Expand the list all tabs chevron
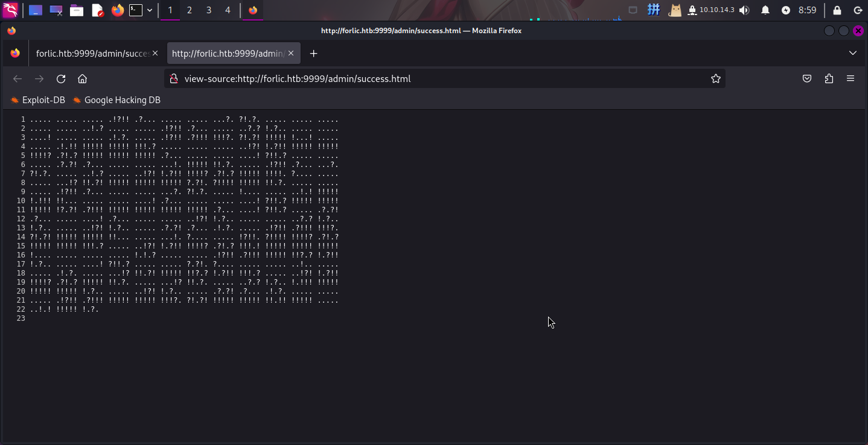This screenshot has width=868, height=445. (853, 54)
